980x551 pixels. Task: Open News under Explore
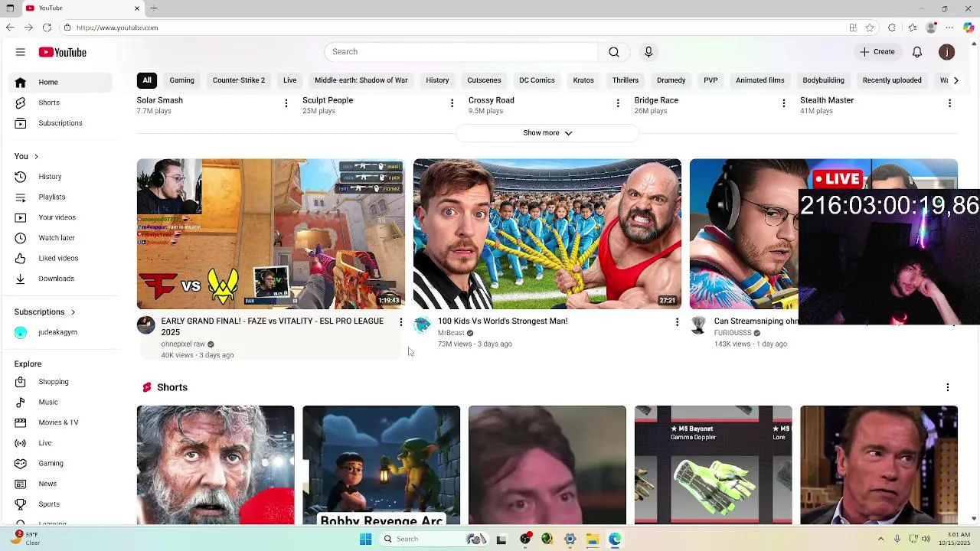pos(61,484)
